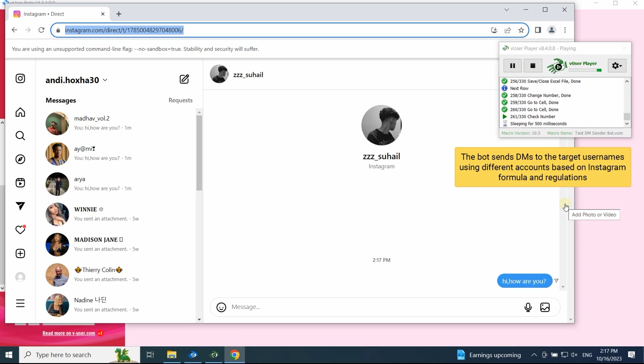This screenshot has width=644, height=364.
Task: Switch to Requests tab
Action: pyautogui.click(x=181, y=100)
